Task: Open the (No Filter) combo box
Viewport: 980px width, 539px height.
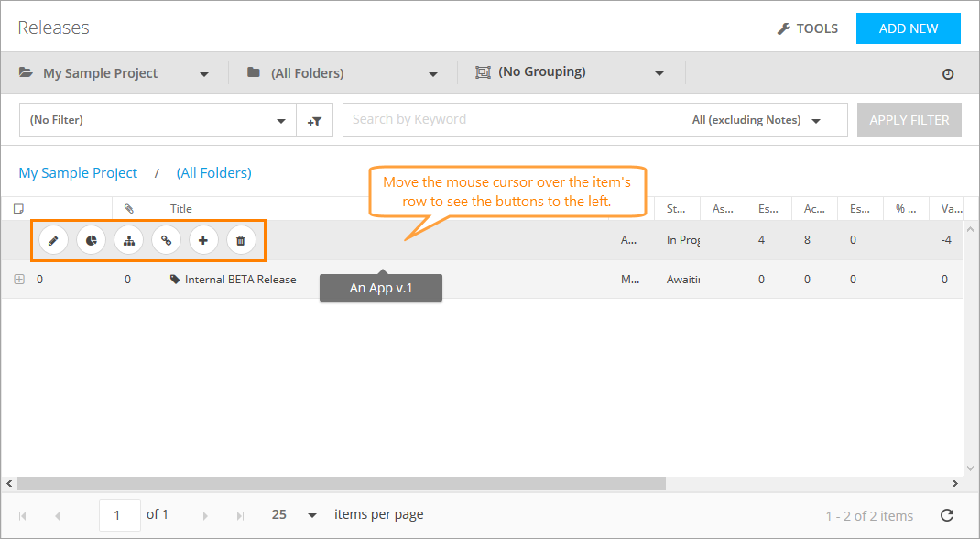Action: [x=158, y=120]
